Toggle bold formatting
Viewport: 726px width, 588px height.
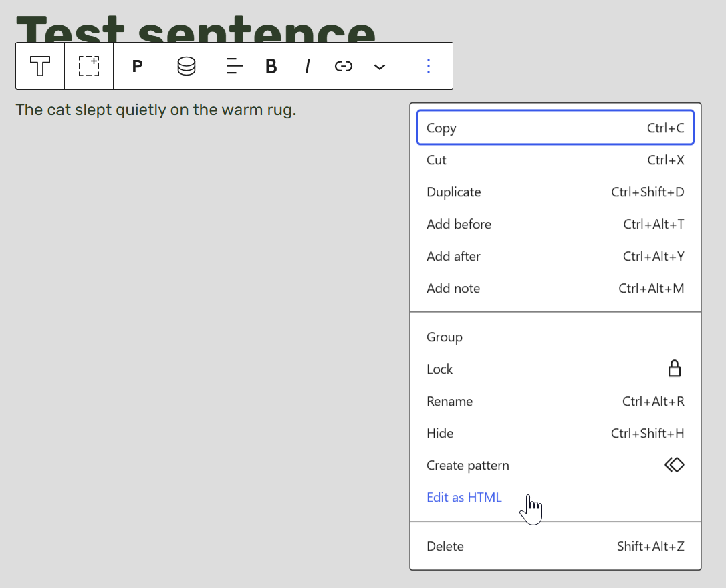tap(271, 66)
